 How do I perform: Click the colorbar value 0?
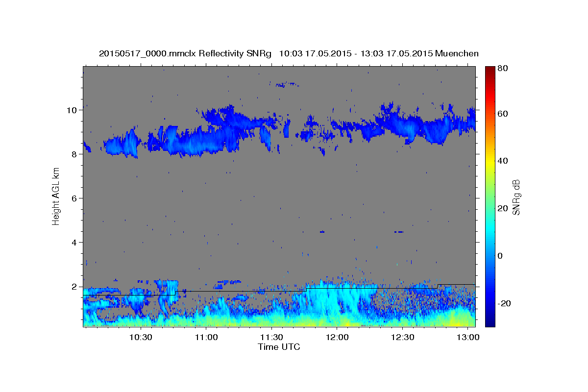[x=500, y=256]
